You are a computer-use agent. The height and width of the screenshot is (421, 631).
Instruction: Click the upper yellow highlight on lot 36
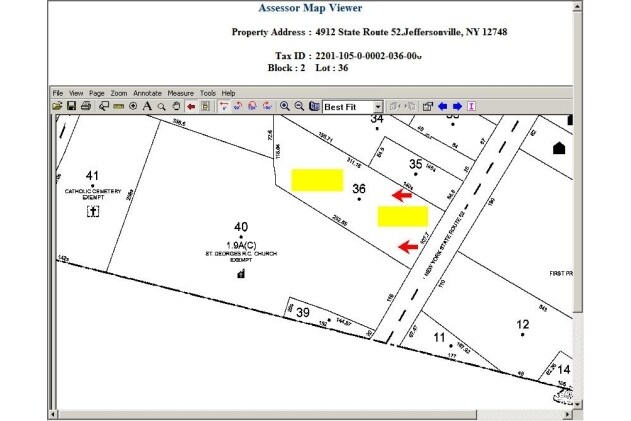[316, 179]
